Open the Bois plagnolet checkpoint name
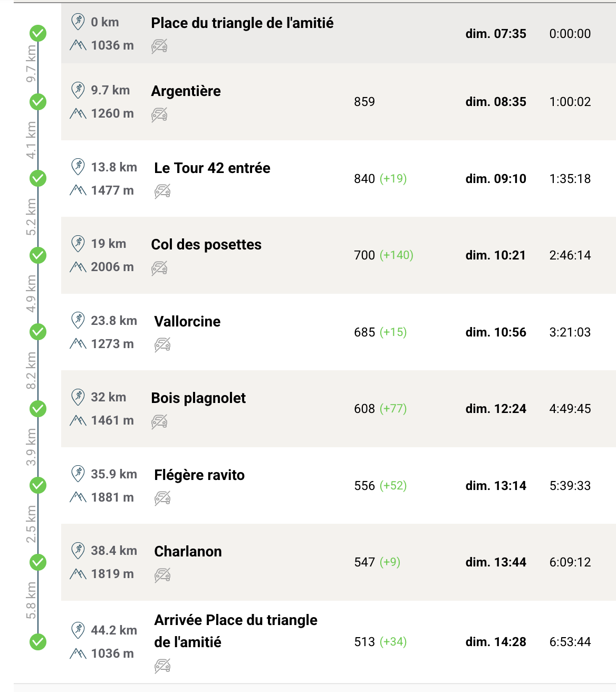Screen dimensions: 616x692 pos(198,398)
